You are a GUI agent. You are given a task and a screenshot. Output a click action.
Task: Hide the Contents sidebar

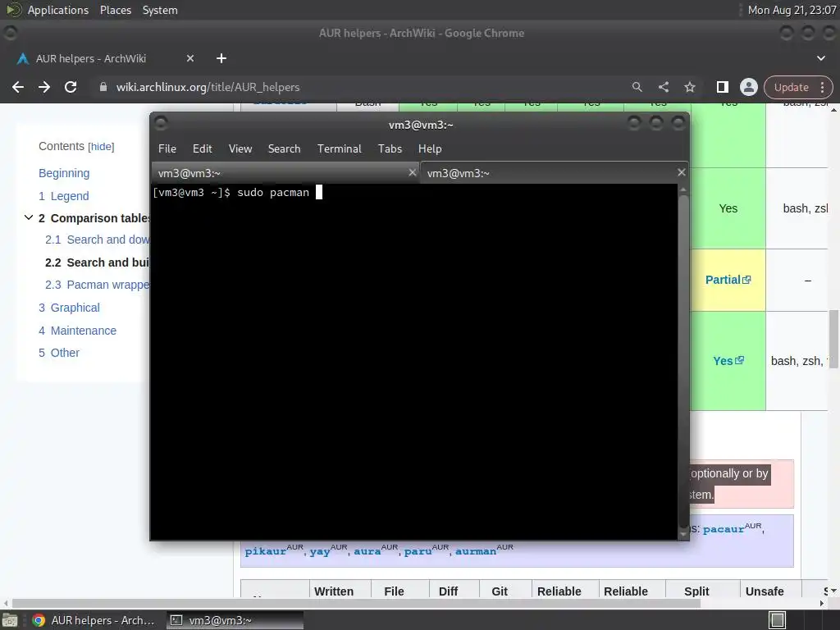click(101, 147)
